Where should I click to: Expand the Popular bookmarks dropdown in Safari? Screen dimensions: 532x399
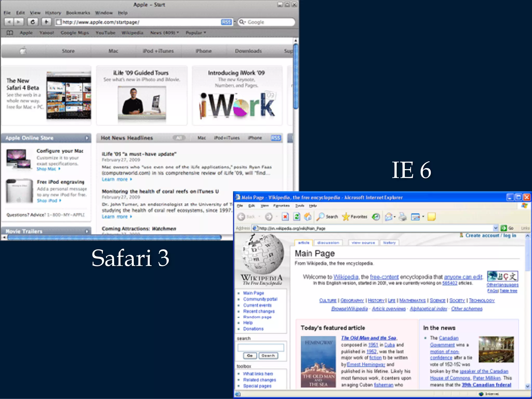click(205, 33)
